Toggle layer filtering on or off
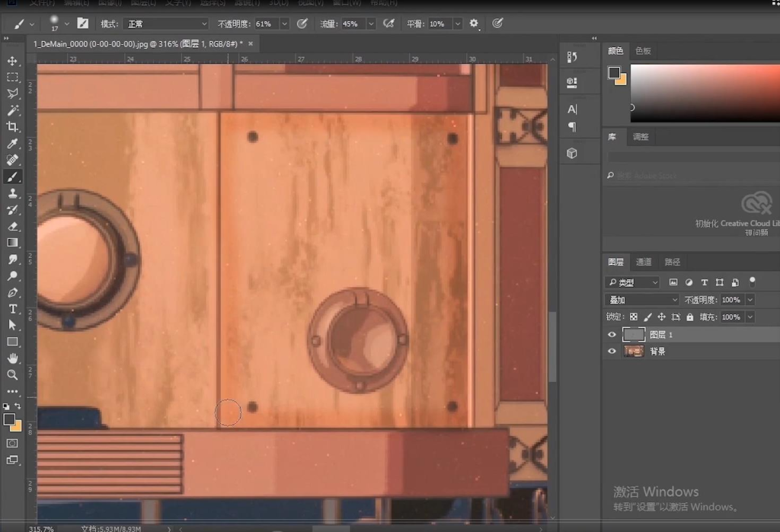 pyautogui.click(x=752, y=282)
